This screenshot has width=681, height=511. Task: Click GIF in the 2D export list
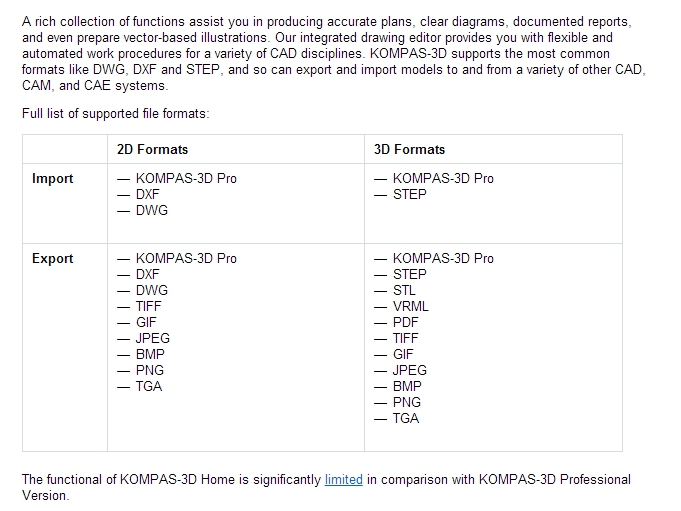tap(146, 322)
